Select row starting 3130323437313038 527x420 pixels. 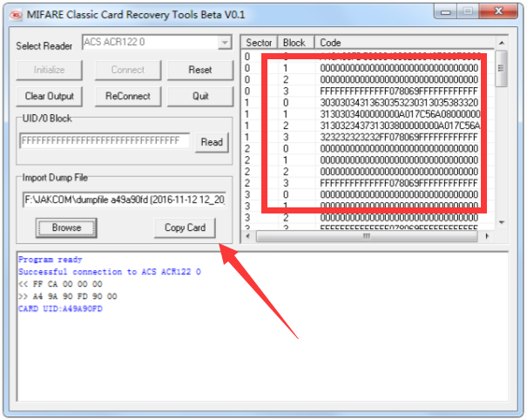pos(368,125)
